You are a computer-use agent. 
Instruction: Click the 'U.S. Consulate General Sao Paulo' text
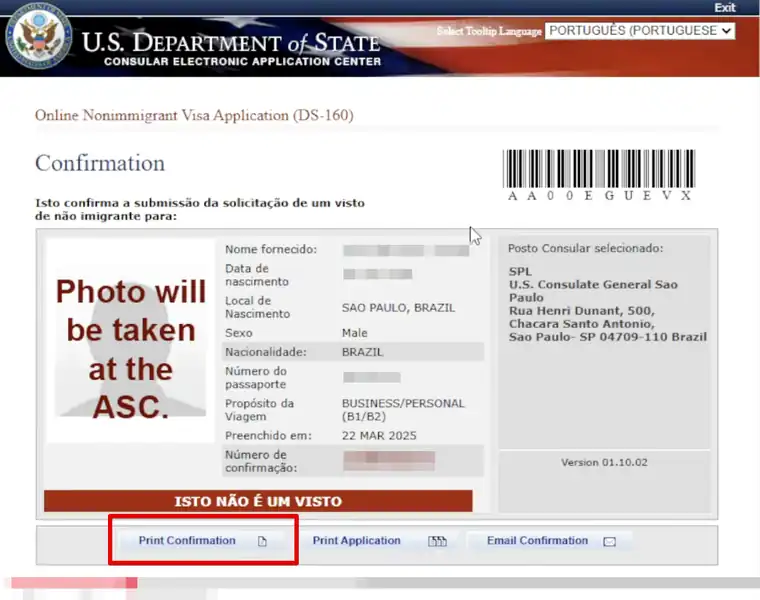coord(593,291)
